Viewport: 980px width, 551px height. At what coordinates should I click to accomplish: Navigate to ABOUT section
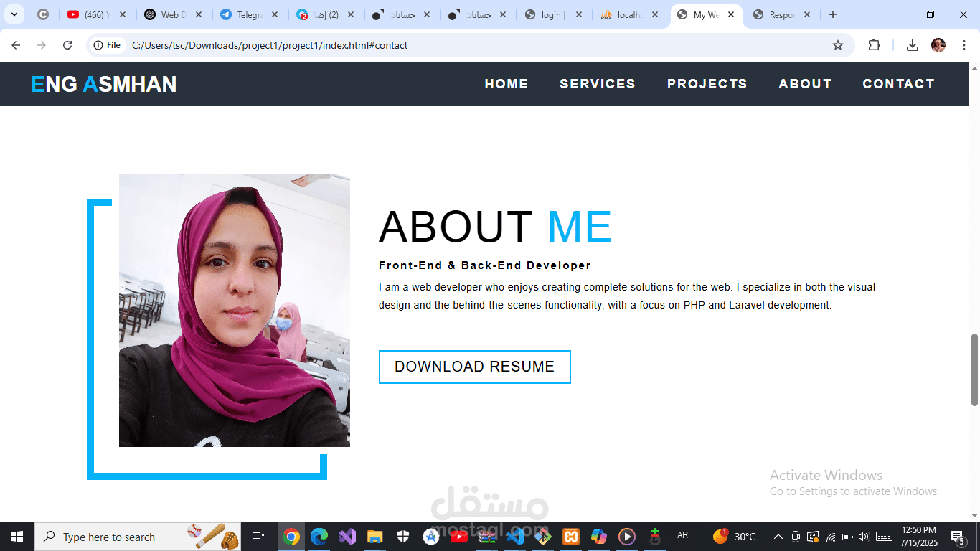[x=805, y=84]
